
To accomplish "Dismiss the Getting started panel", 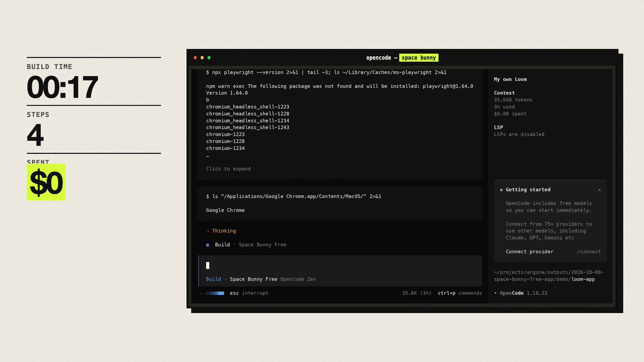I will tap(599, 190).
